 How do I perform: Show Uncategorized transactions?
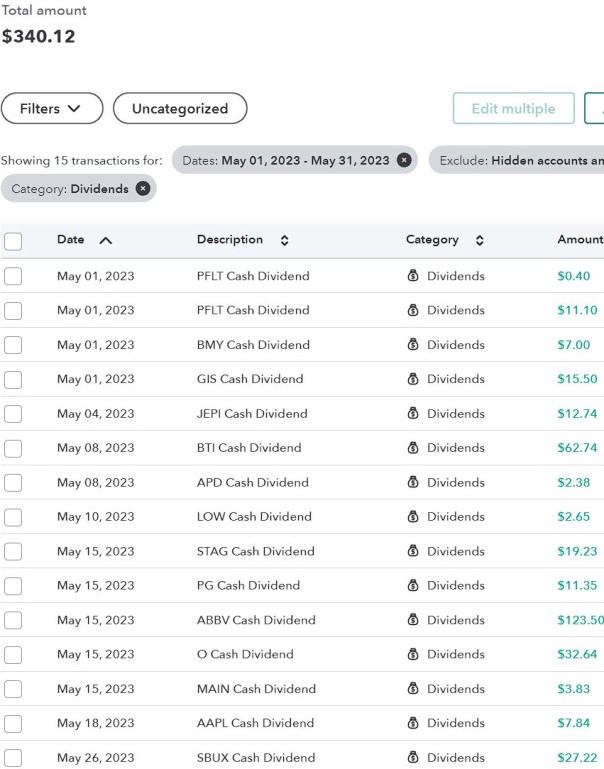[x=180, y=109]
